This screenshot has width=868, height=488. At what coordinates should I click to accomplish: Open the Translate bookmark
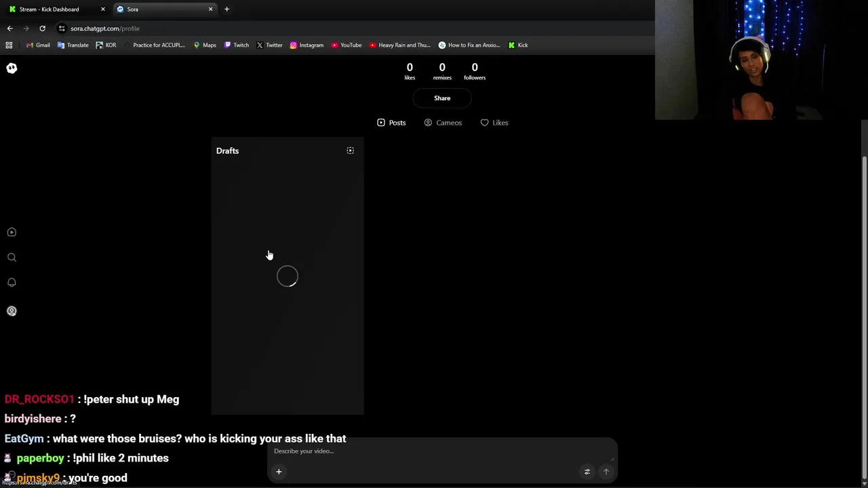click(73, 45)
